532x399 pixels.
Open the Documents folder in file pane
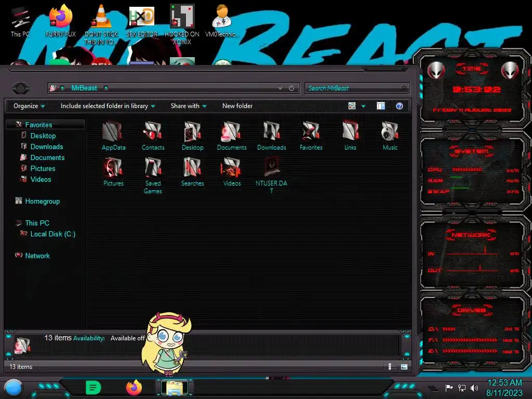tap(232, 136)
